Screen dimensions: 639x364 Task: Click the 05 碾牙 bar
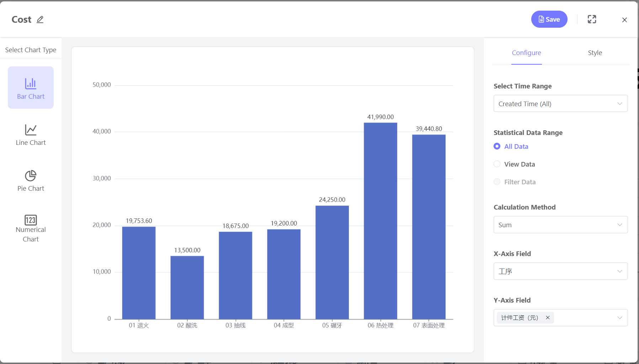pyautogui.click(x=332, y=262)
